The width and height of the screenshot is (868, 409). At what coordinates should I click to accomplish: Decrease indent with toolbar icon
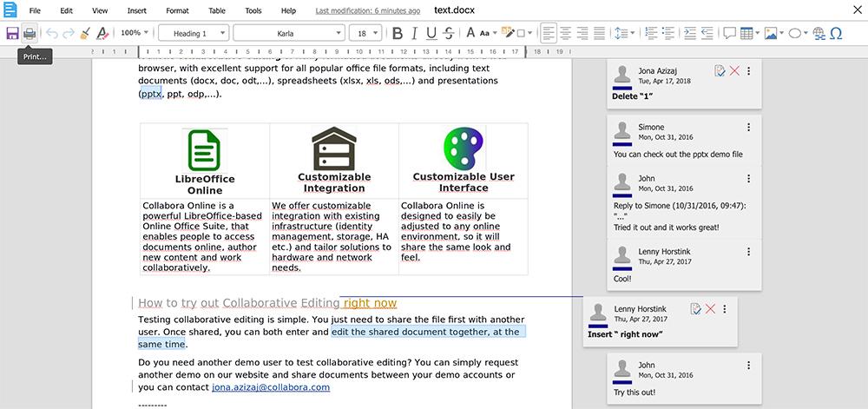click(707, 33)
